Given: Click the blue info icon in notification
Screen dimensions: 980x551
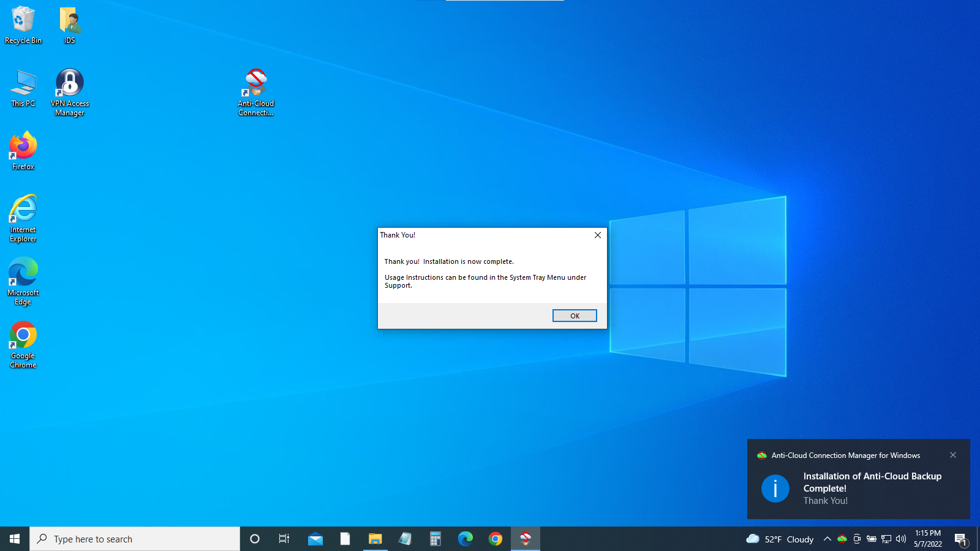Looking at the screenshot, I should (775, 489).
